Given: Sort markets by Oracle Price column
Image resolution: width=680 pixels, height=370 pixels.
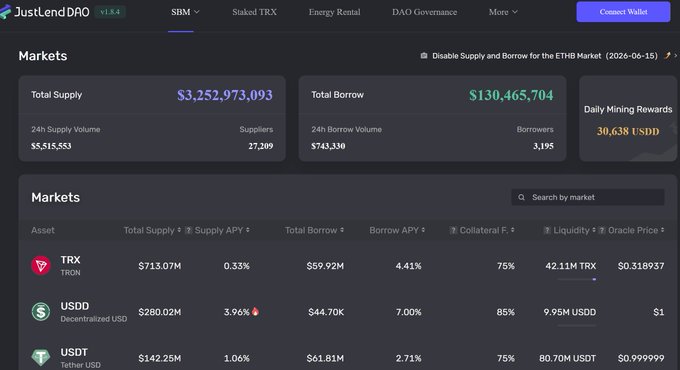Looking at the screenshot, I should (x=636, y=230).
